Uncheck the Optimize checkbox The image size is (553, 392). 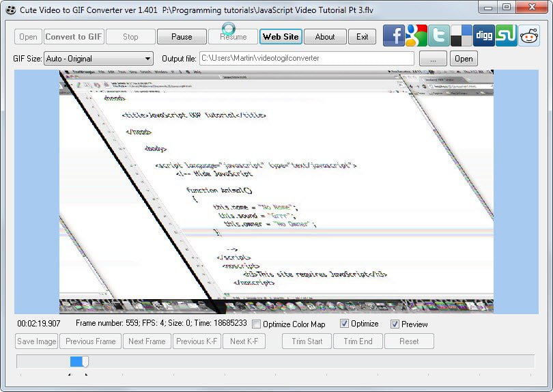pyautogui.click(x=344, y=323)
